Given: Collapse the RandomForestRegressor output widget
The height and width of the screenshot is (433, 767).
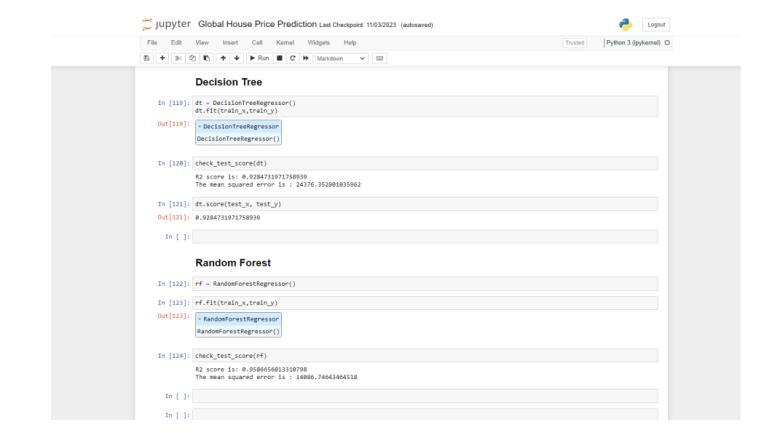Looking at the screenshot, I should [x=199, y=318].
